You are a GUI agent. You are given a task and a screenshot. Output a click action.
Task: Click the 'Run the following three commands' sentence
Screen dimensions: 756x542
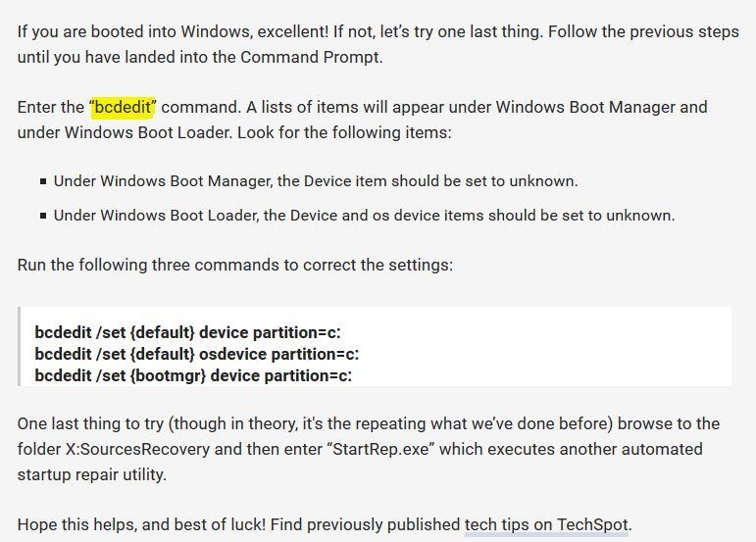[x=235, y=265]
